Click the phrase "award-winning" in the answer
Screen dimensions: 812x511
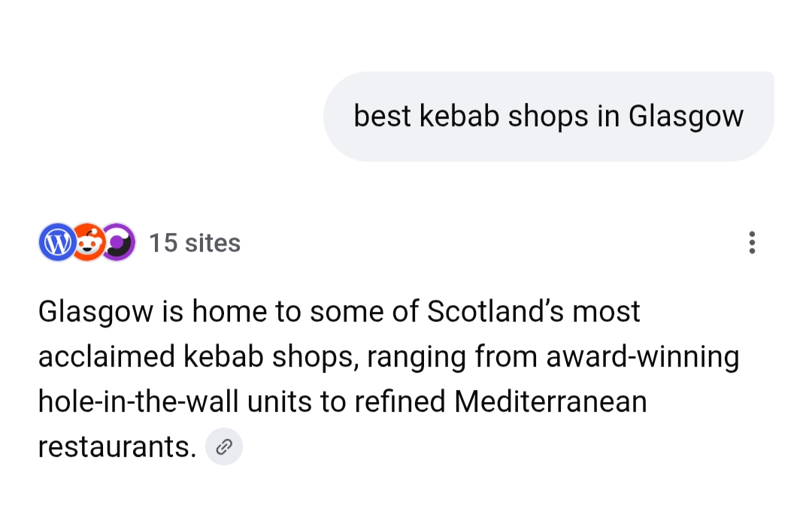(x=643, y=356)
